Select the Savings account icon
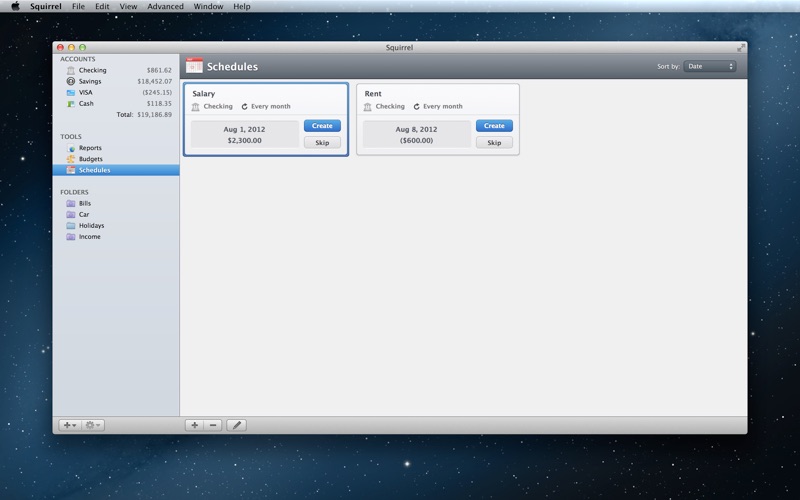Screen dimensions: 800x500 click(70, 82)
